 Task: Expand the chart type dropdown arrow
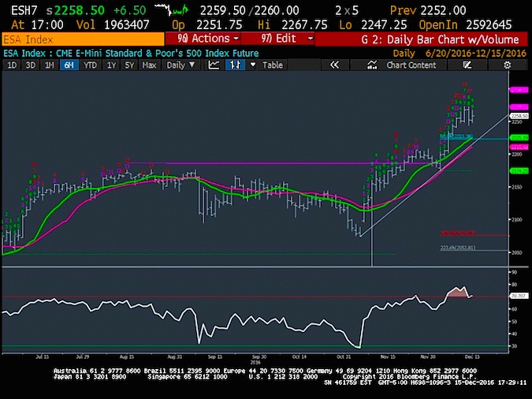pos(252,65)
